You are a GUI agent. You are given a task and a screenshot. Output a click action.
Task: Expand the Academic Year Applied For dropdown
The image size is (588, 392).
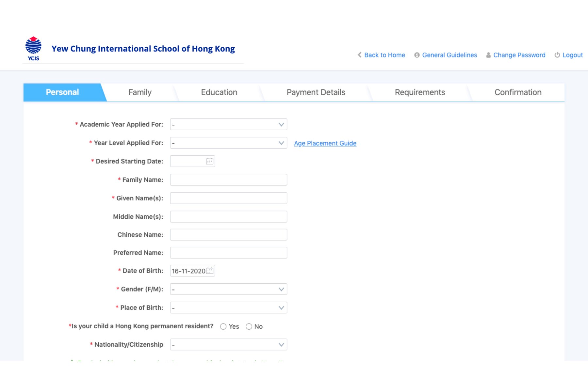[x=228, y=124]
